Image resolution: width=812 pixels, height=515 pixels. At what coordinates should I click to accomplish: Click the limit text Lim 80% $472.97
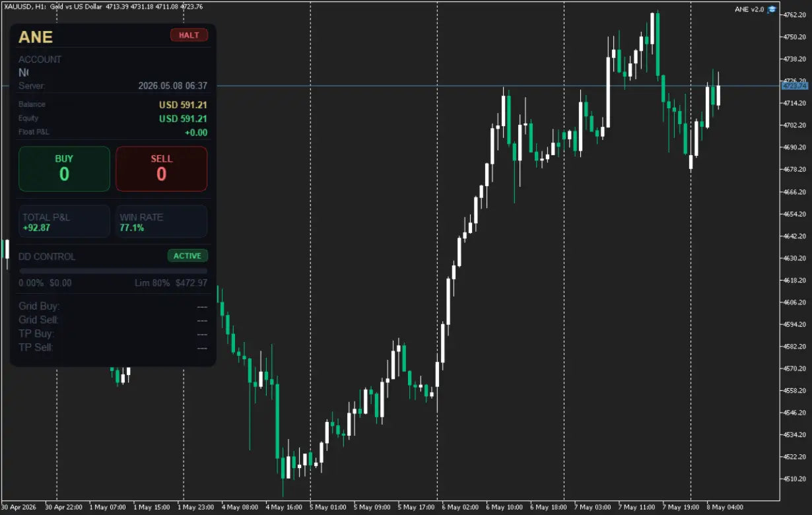pyautogui.click(x=171, y=283)
